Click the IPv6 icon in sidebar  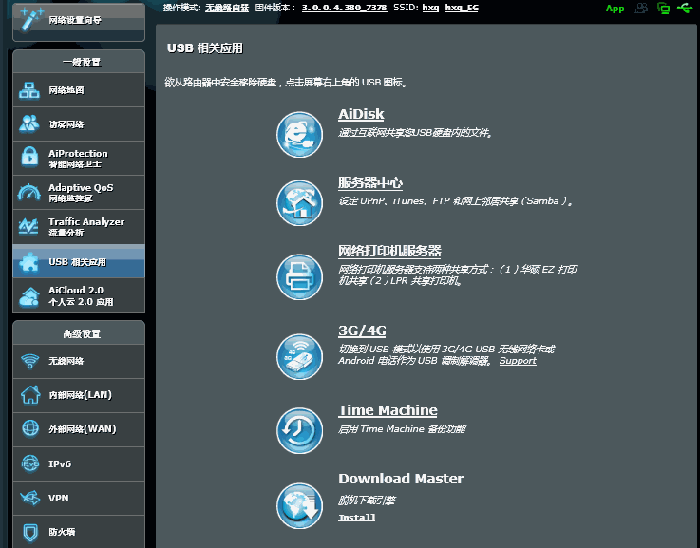pos(30,464)
